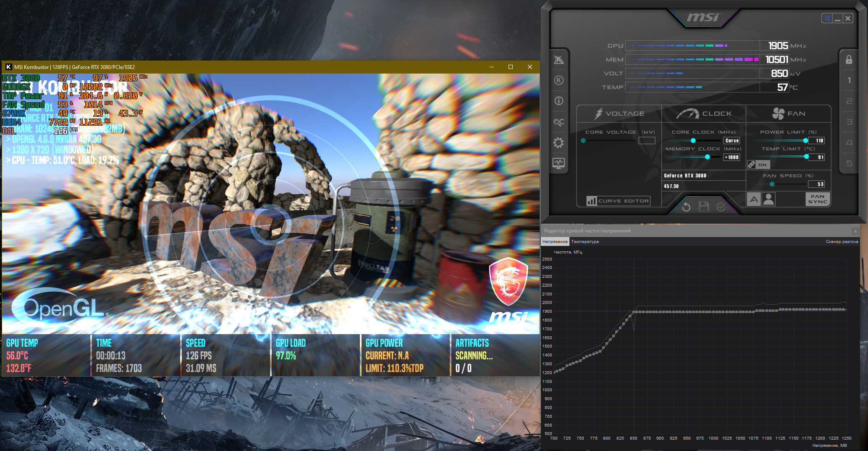Click the Fan Speed slider handle
Viewport: 868px width, 451px height.
click(772, 184)
